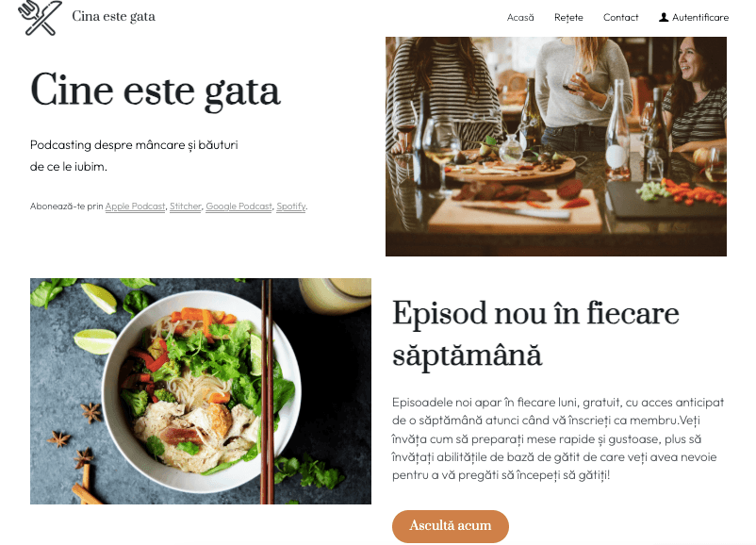Viewport: 756px width, 545px height.
Task: Open the Rețete menu item
Action: point(568,17)
